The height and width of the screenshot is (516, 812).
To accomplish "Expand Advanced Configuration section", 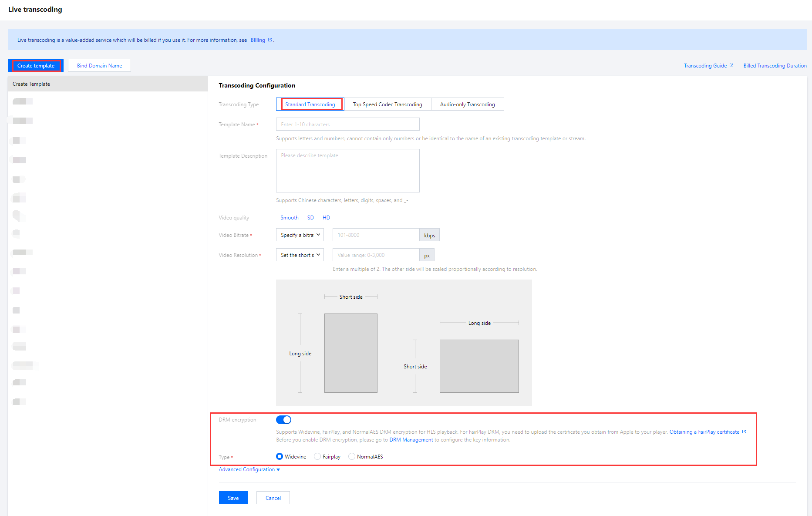I will point(249,469).
